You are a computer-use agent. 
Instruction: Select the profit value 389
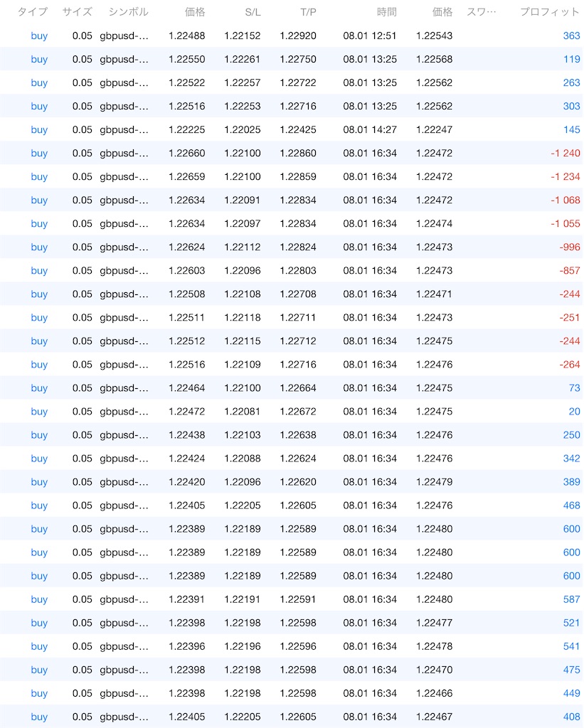[571, 482]
